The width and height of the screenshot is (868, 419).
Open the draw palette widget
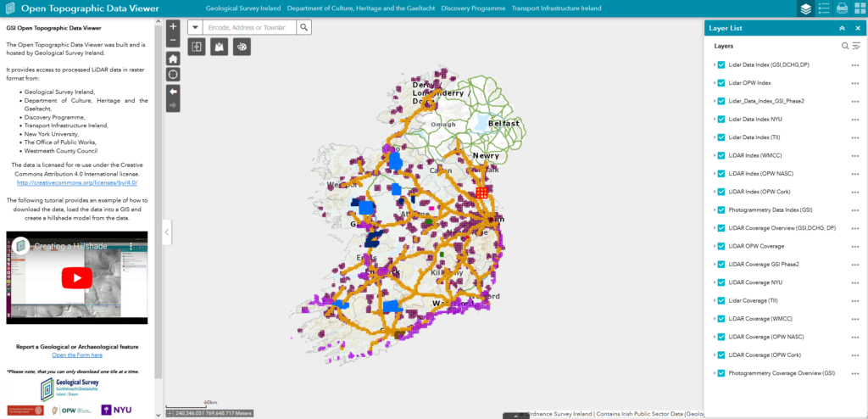pos(242,47)
